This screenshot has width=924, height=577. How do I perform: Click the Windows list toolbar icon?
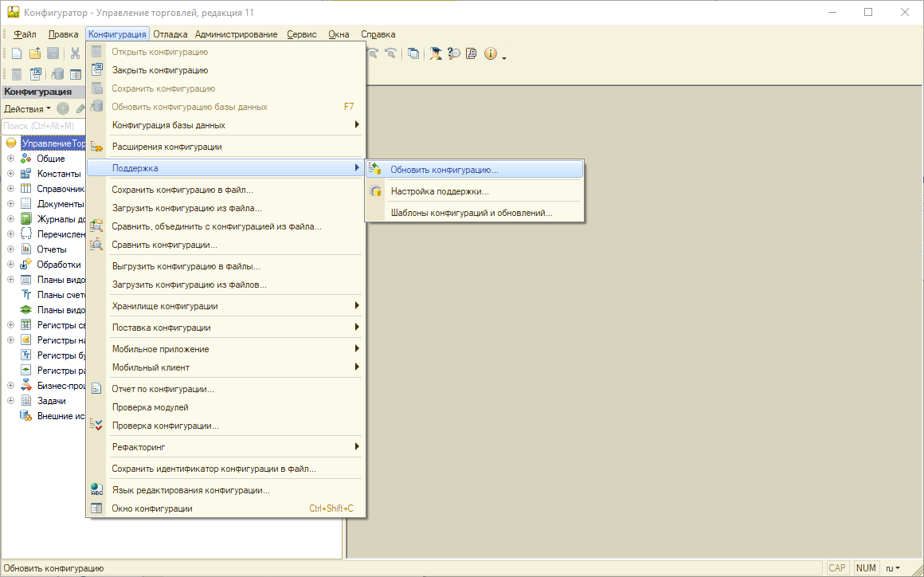click(413, 53)
